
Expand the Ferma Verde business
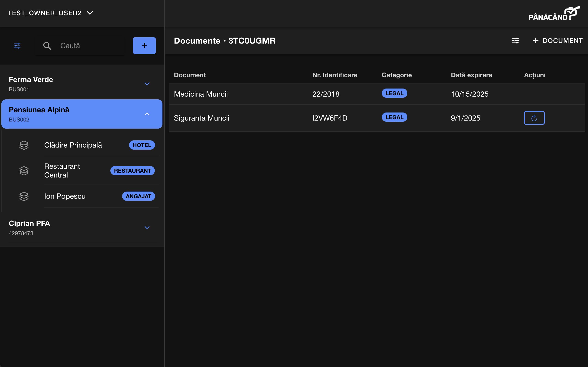147,84
